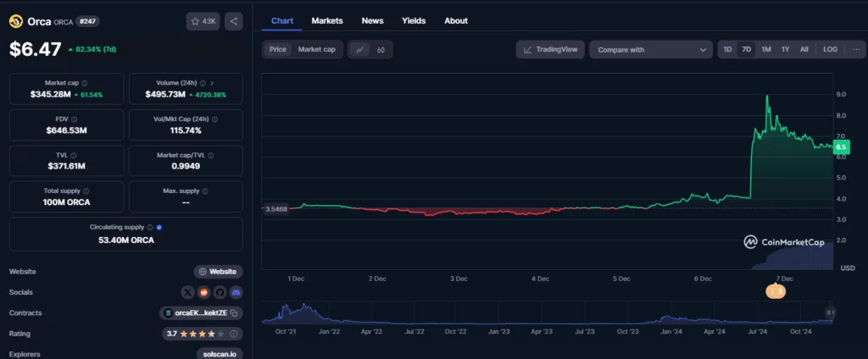
Task: Open the Orca Website link
Action: pos(218,272)
